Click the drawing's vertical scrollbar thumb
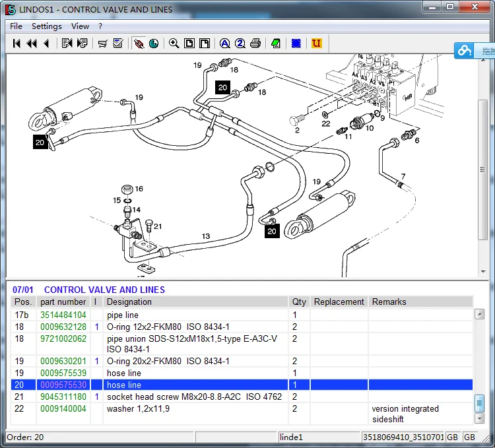The height and width of the screenshot is (448, 495). 482,170
